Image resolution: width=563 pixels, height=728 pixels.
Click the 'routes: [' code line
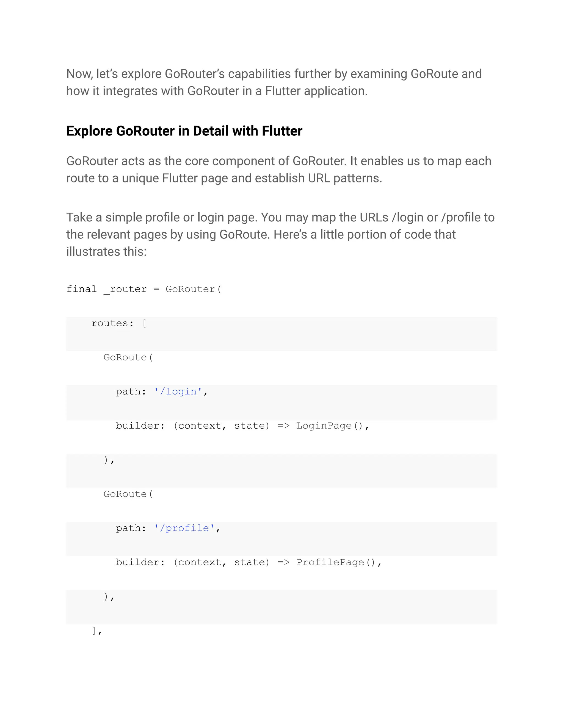pos(118,323)
